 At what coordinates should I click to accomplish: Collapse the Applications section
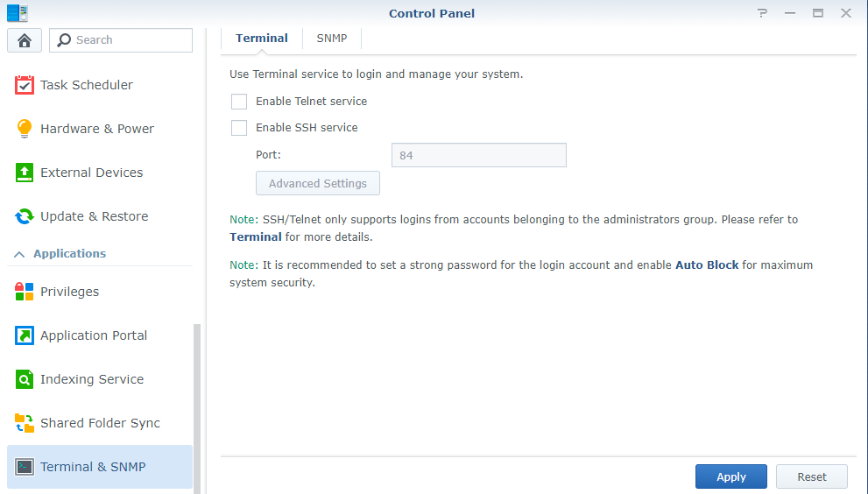click(19, 254)
